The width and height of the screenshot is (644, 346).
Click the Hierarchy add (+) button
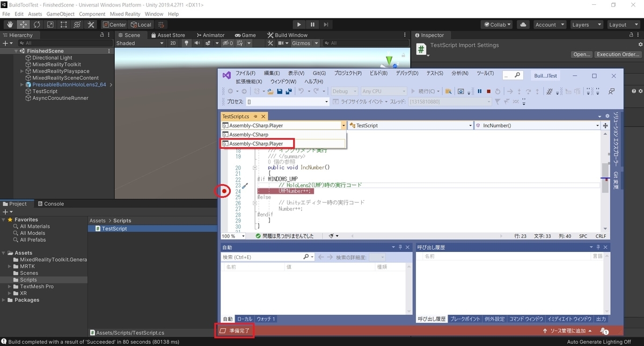6,43
